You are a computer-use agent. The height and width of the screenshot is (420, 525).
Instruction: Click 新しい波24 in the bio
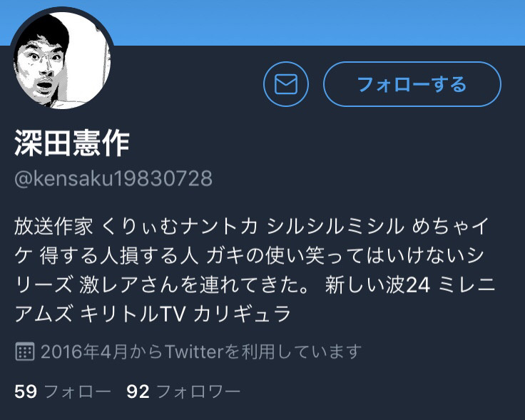pos(377,285)
